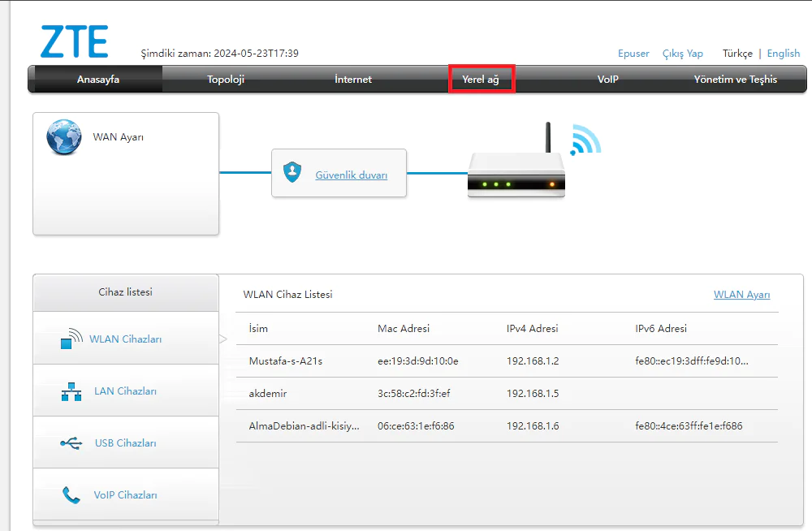
Task: Click the Epuser account link
Action: pos(633,53)
